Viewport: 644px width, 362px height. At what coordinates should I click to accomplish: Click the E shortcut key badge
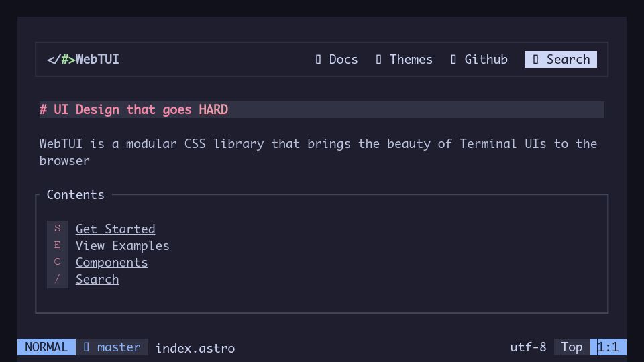tap(58, 245)
